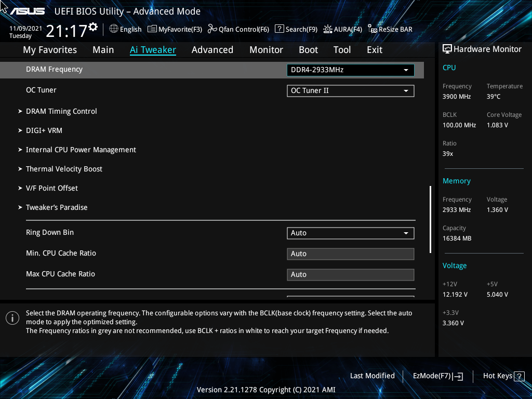Screen dimensions: 532x399
Task: Click Search(F9) label
Action: pos(301,30)
